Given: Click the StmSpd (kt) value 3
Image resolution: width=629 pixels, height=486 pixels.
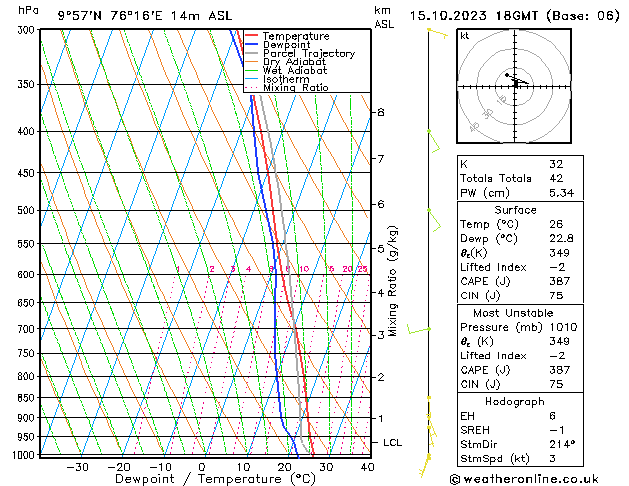Looking at the screenshot, I should [x=552, y=458].
